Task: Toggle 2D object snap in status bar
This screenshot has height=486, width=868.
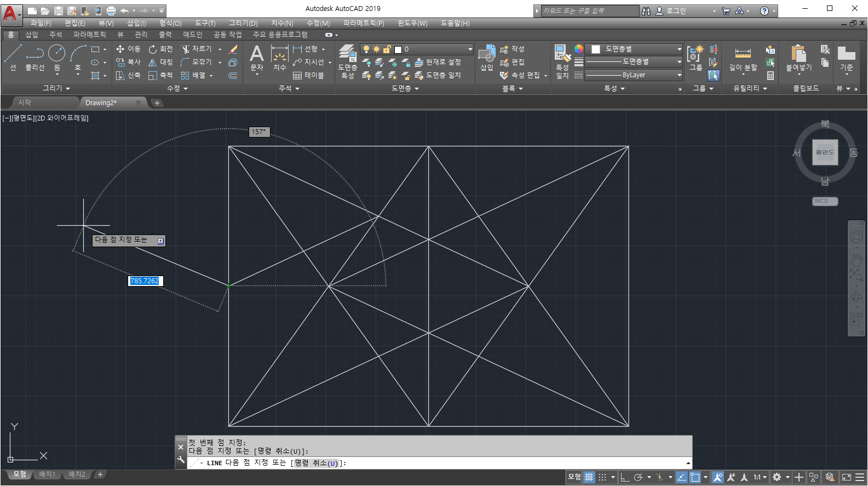Action: coord(695,477)
